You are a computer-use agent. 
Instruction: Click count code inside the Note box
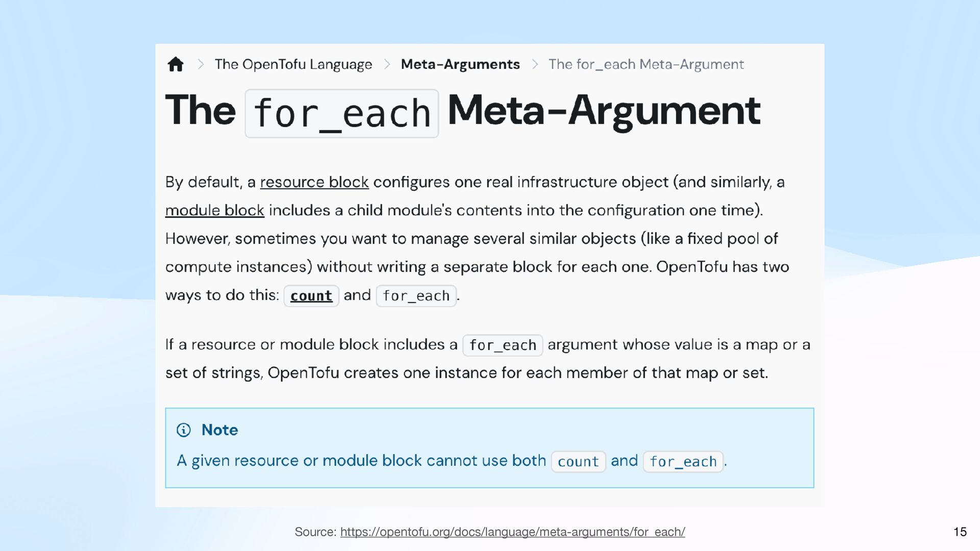pyautogui.click(x=578, y=462)
